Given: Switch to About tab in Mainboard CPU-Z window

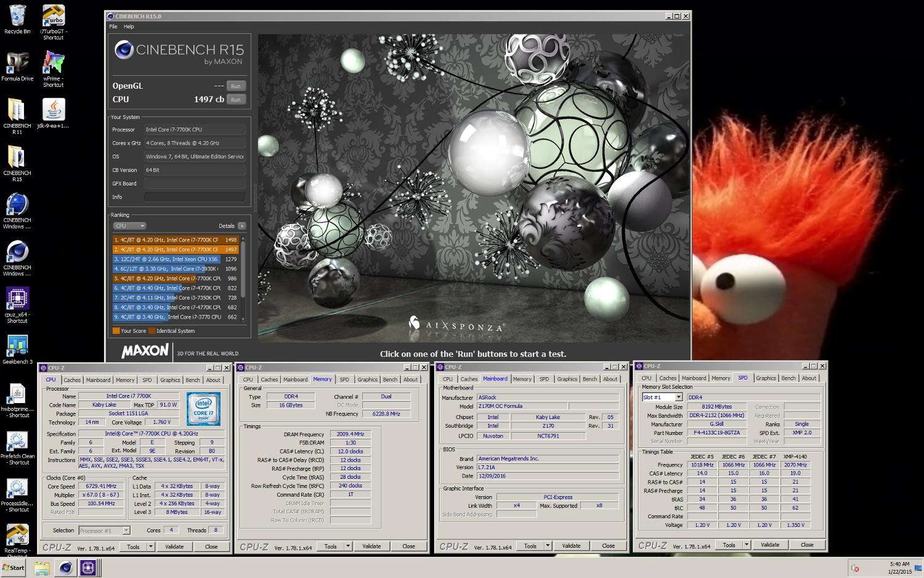Looking at the screenshot, I should [610, 379].
